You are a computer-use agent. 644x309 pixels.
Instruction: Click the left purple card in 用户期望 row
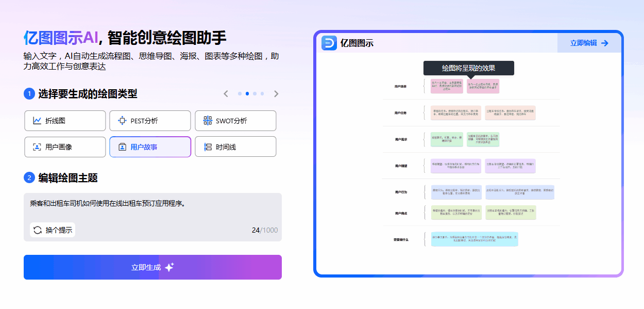(456, 166)
